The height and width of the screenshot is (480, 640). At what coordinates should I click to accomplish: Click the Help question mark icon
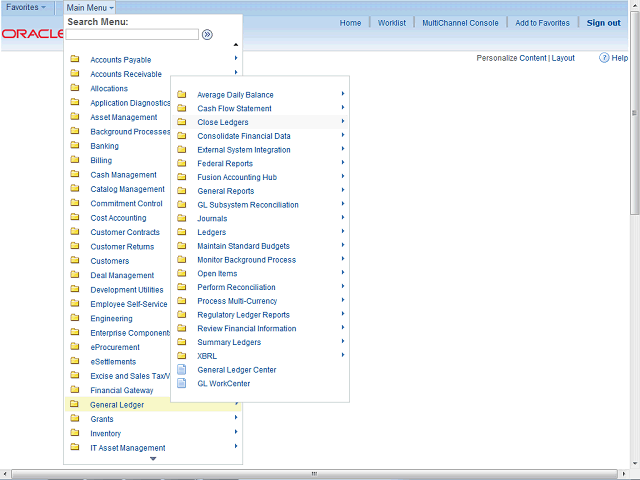(605, 58)
